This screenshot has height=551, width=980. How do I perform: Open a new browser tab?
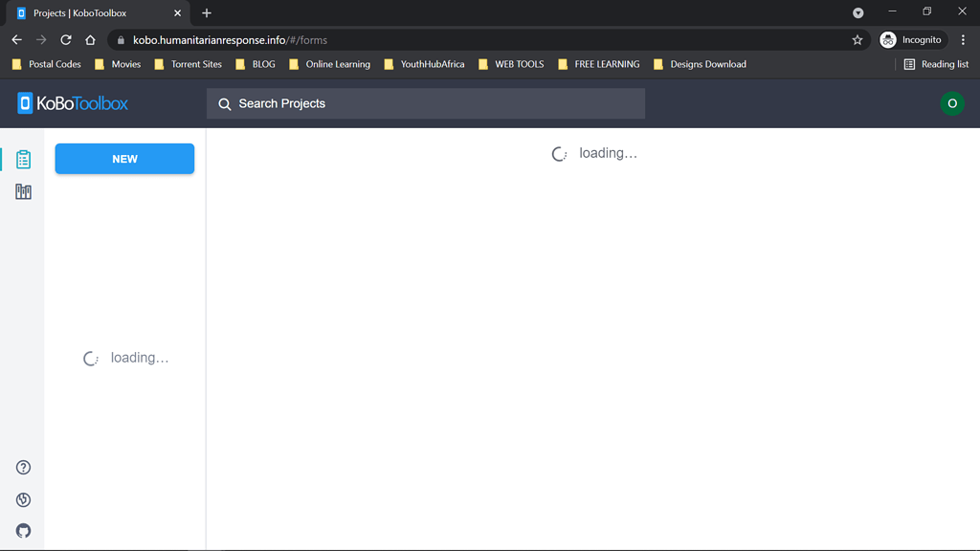coord(207,13)
